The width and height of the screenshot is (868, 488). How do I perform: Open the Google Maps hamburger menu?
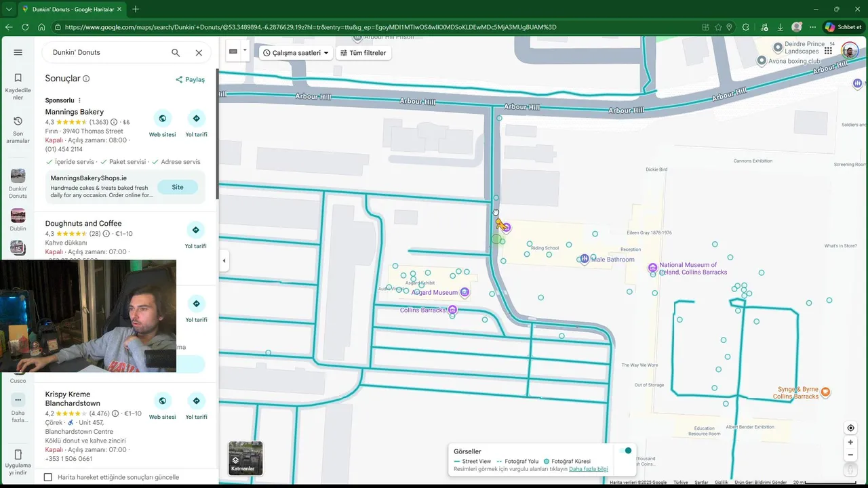coord(18,52)
